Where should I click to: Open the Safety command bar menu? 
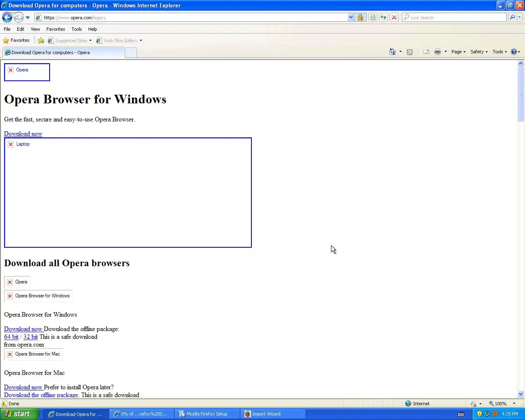[479, 52]
